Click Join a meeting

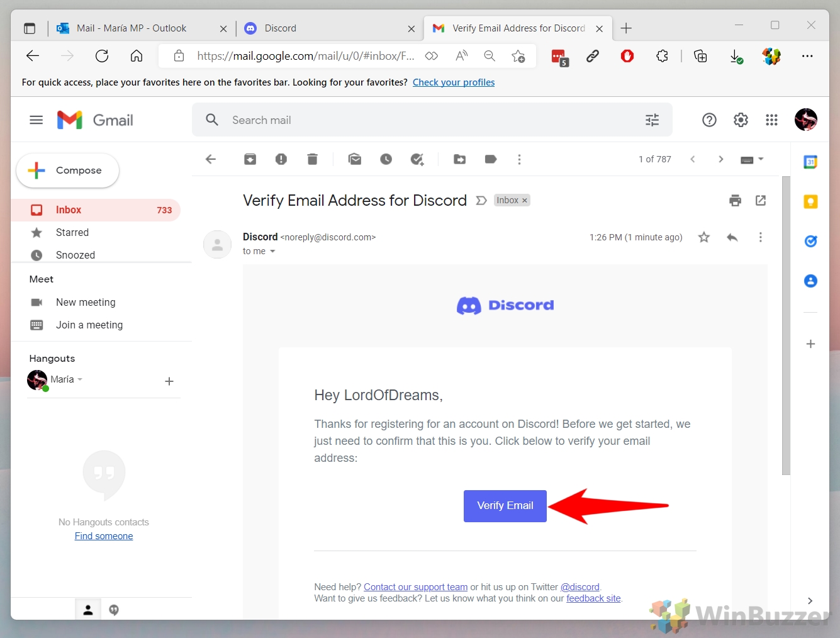click(89, 325)
